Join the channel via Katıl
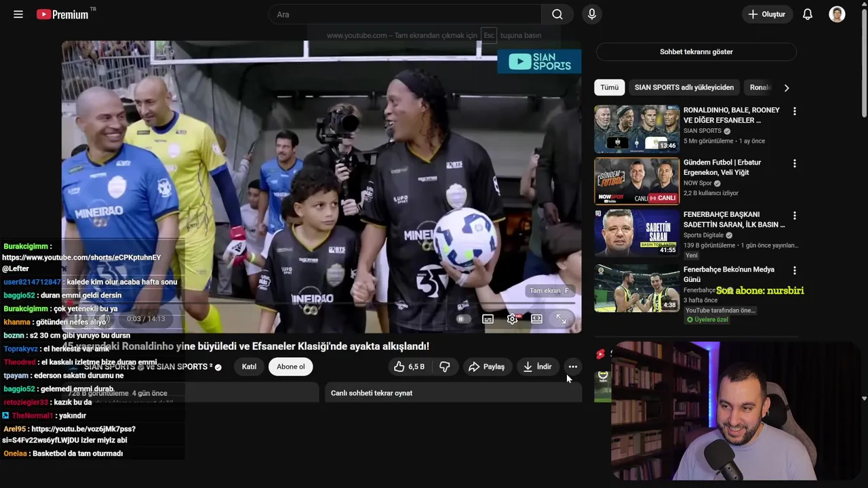Screen dimensions: 868x488 (249, 367)
